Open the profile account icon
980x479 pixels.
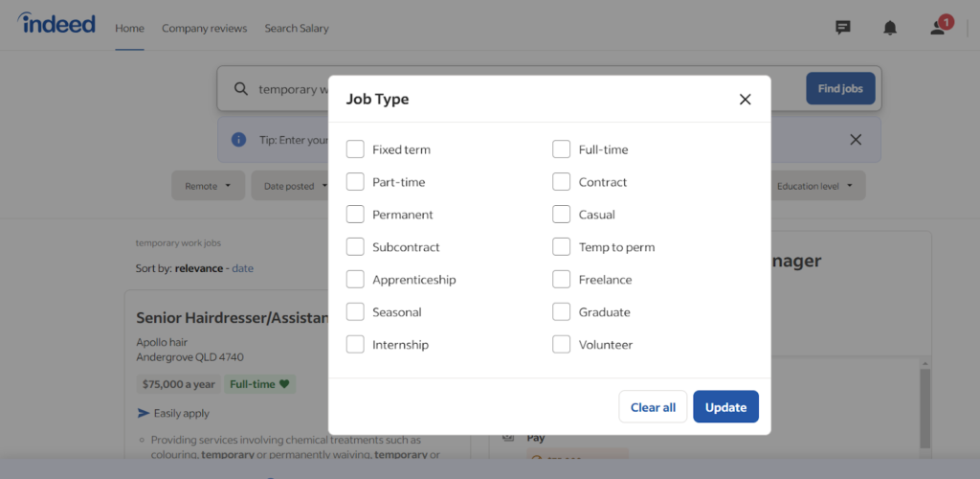pos(938,28)
